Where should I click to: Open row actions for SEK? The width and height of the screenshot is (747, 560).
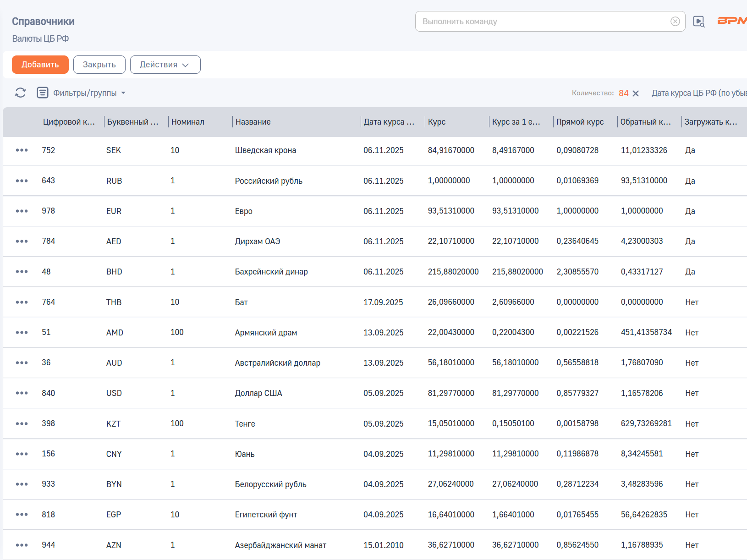tap(22, 150)
